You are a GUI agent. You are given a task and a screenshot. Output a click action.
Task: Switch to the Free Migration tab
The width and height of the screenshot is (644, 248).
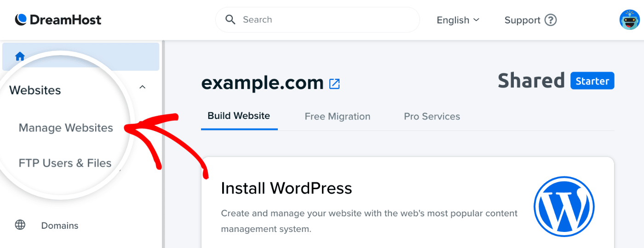338,117
